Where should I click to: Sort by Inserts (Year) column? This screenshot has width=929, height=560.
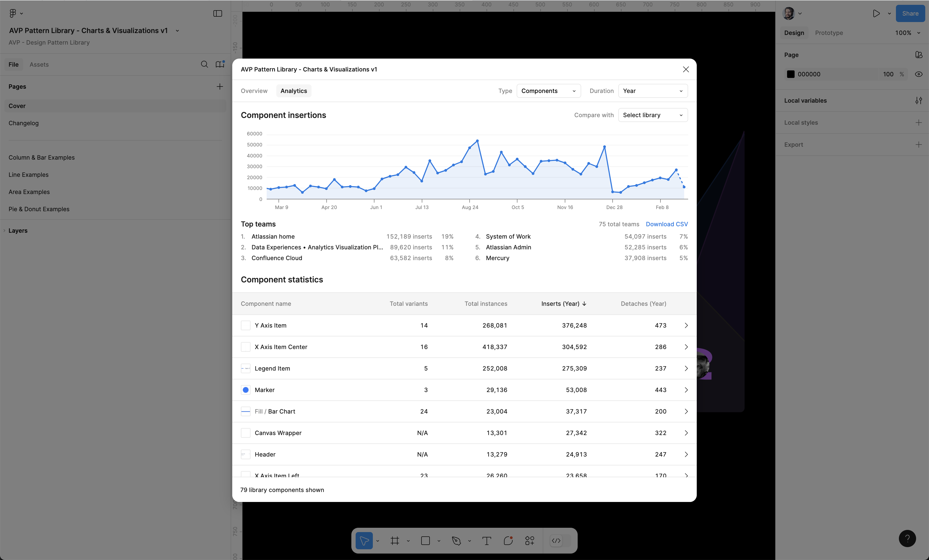tap(564, 304)
